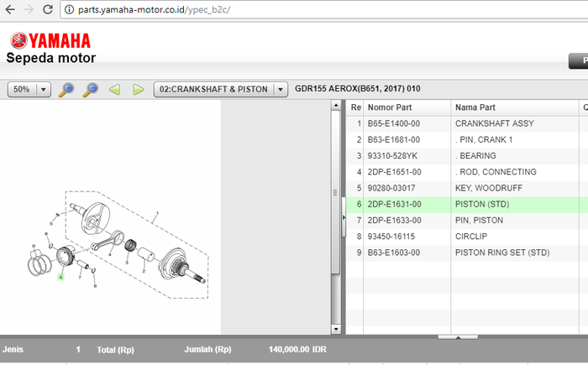The image size is (588, 365).
Task: Select the CRANKSHAFT ASSY row
Action: pyautogui.click(x=494, y=123)
